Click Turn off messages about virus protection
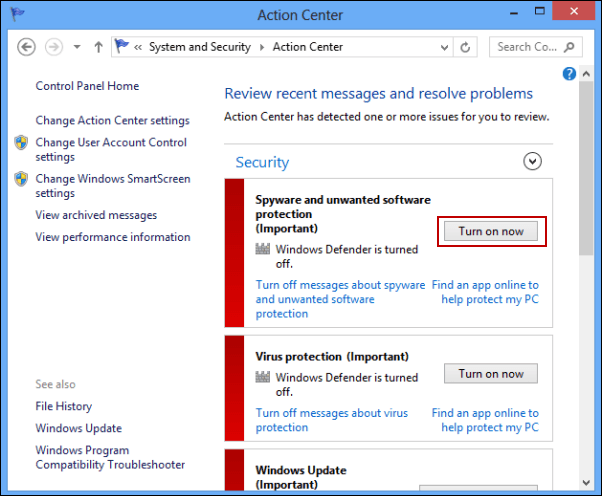The height and width of the screenshot is (496, 602). point(332,420)
